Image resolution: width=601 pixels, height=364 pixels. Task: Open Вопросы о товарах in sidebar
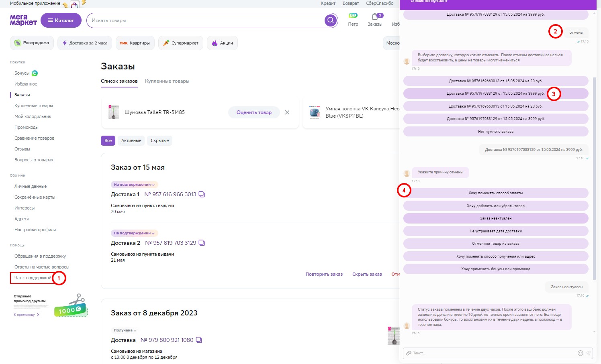coord(34,160)
